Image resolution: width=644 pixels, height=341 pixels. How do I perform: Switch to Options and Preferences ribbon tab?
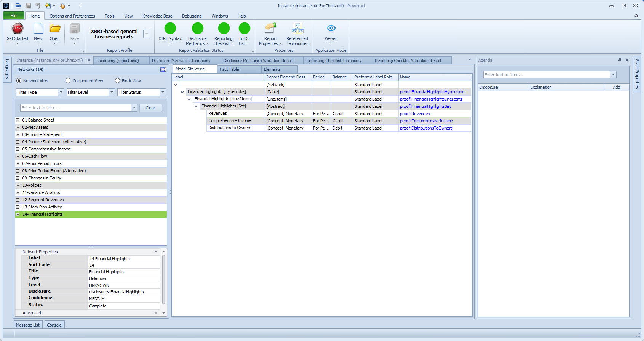pos(72,16)
